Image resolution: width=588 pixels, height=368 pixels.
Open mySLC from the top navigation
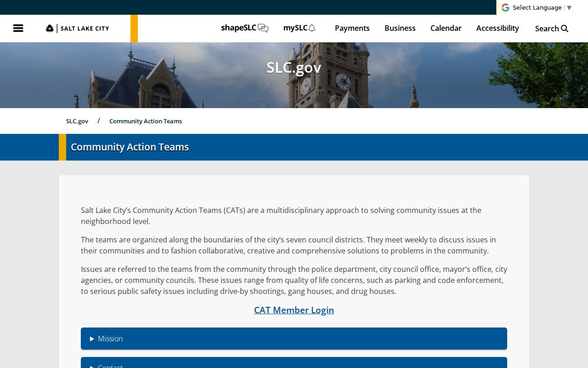pyautogui.click(x=300, y=28)
